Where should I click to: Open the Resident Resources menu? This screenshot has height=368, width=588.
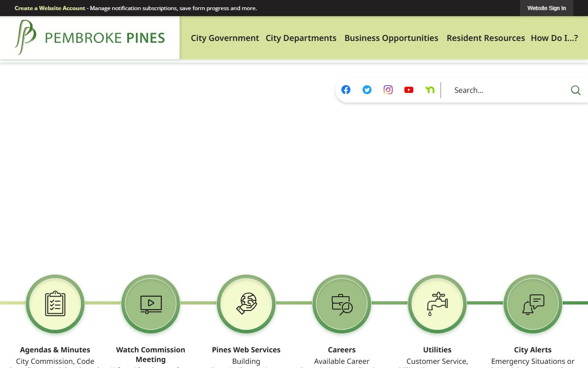[486, 38]
